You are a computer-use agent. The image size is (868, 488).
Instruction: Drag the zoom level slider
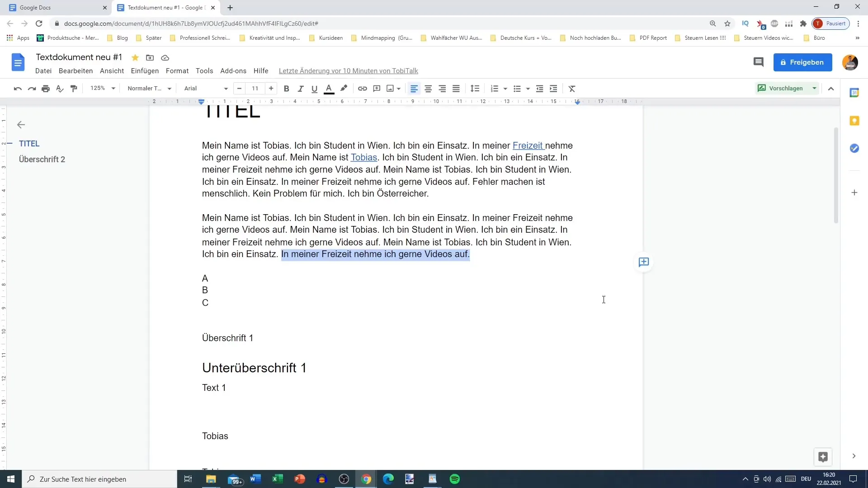101,88
